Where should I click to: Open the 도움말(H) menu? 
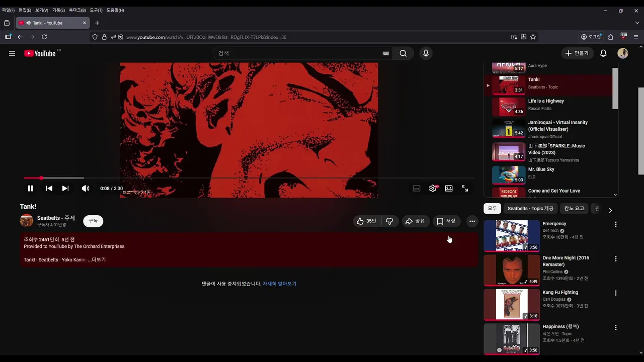(115, 10)
